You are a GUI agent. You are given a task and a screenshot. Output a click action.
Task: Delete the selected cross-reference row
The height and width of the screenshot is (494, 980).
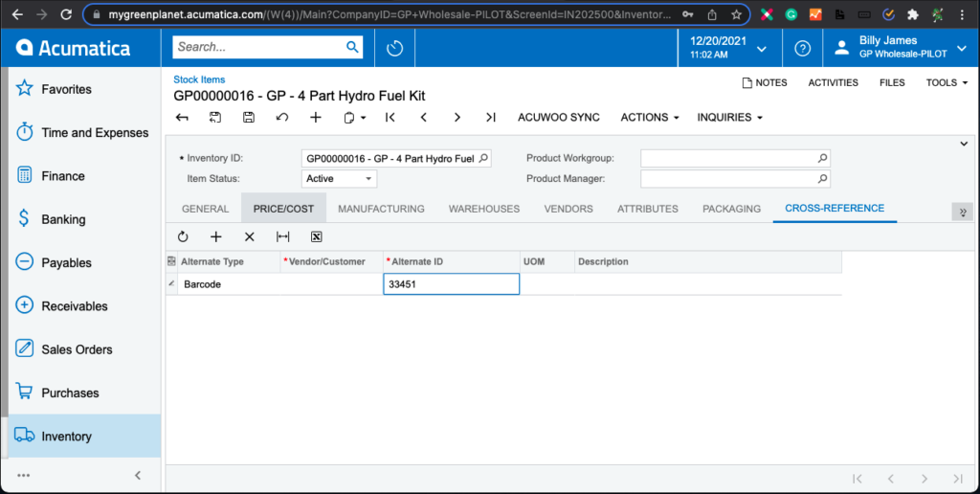pos(250,236)
